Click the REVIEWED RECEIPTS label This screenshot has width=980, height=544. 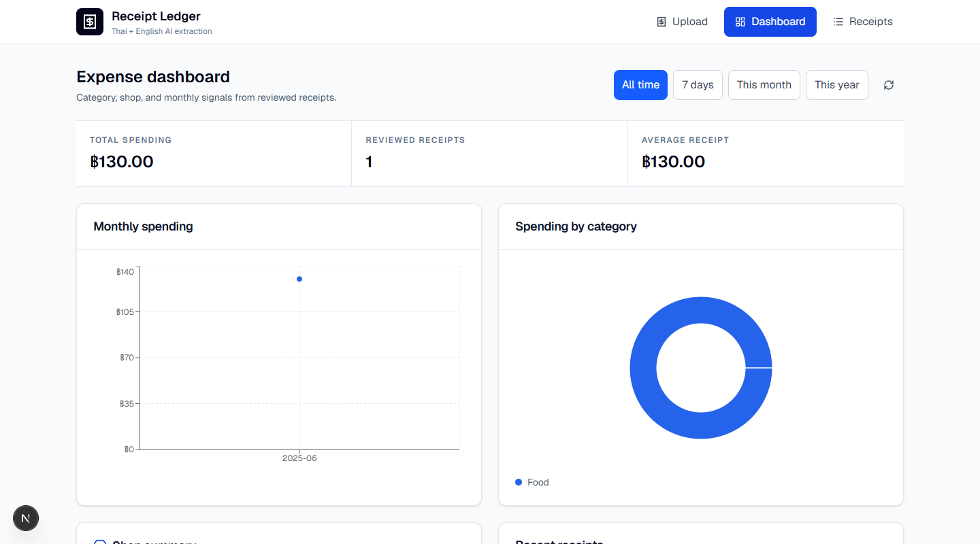[x=415, y=140]
